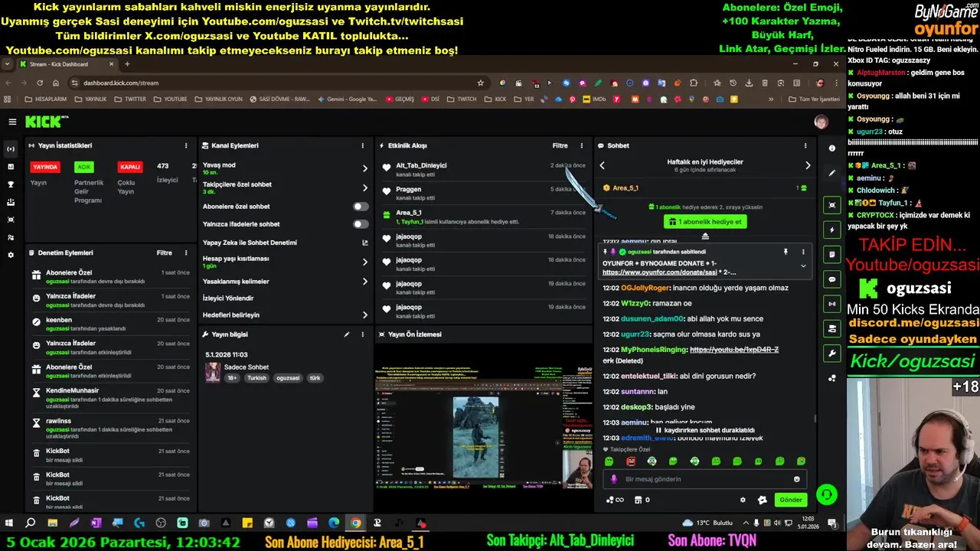
Task: Open the community icon in left sidebar
Action: [11, 237]
